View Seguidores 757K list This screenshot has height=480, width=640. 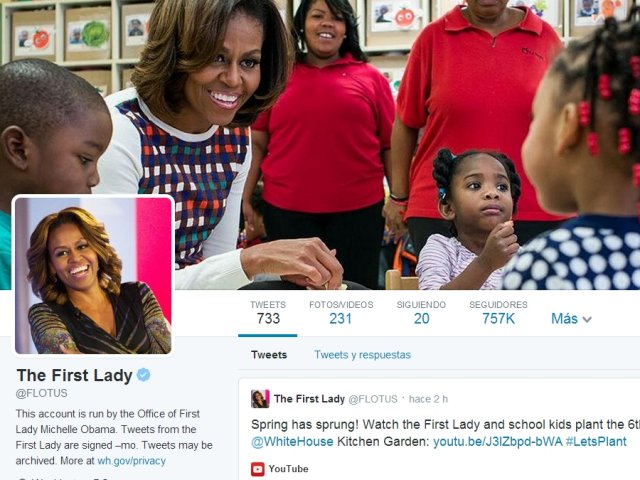point(498,313)
